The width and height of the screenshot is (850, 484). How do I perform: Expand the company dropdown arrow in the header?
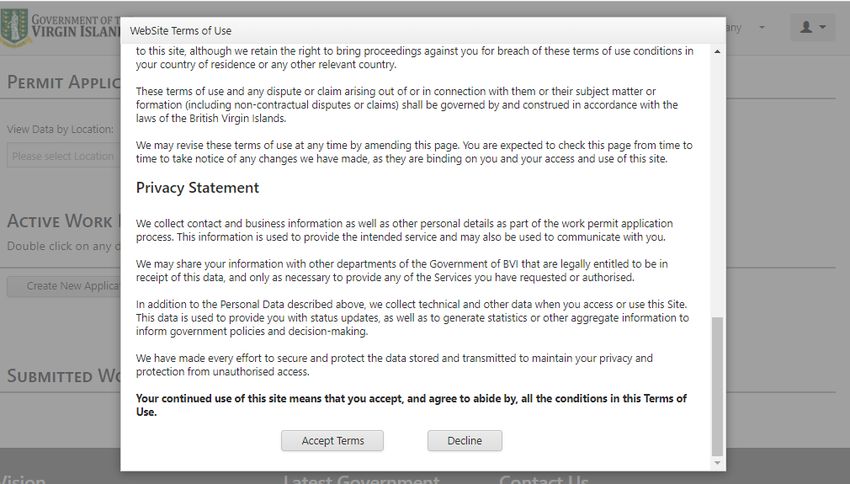point(762,27)
